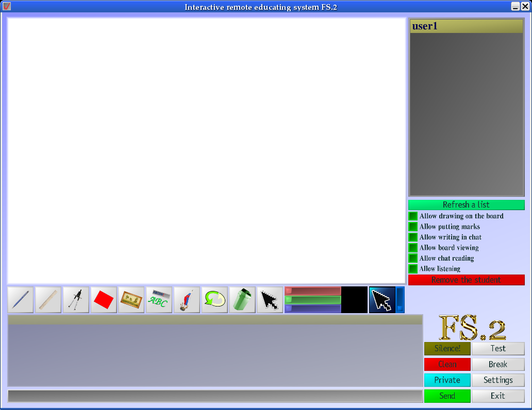Select the compass circle tool
Image resolution: width=532 pixels, height=410 pixels.
point(76,300)
